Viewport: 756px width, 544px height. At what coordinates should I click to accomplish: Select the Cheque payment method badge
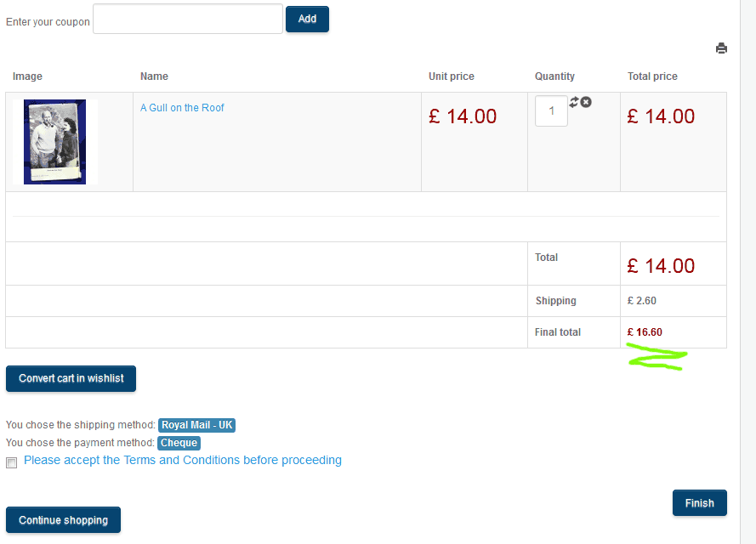point(179,443)
